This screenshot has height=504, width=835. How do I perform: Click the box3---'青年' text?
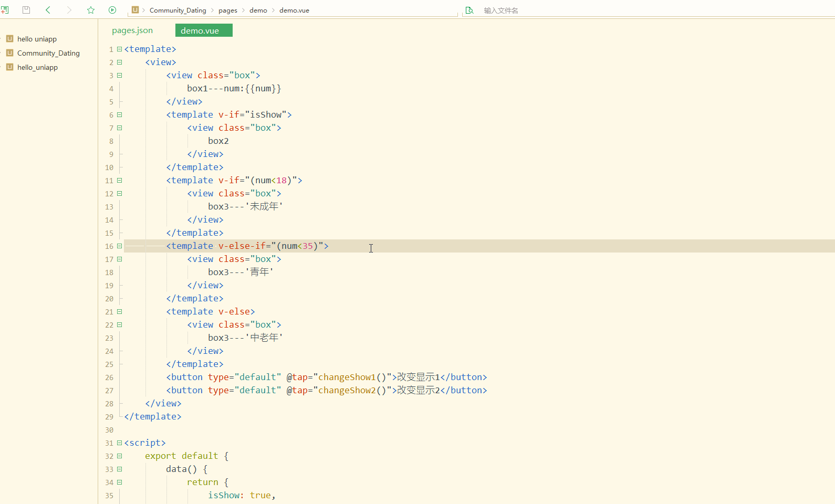[241, 272]
